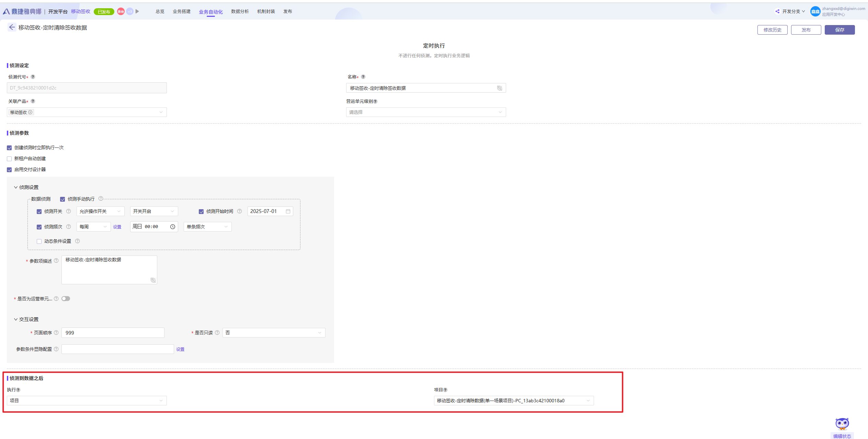868x439 pixels.
Task: Open help icon next to 名称
Action: [363, 77]
